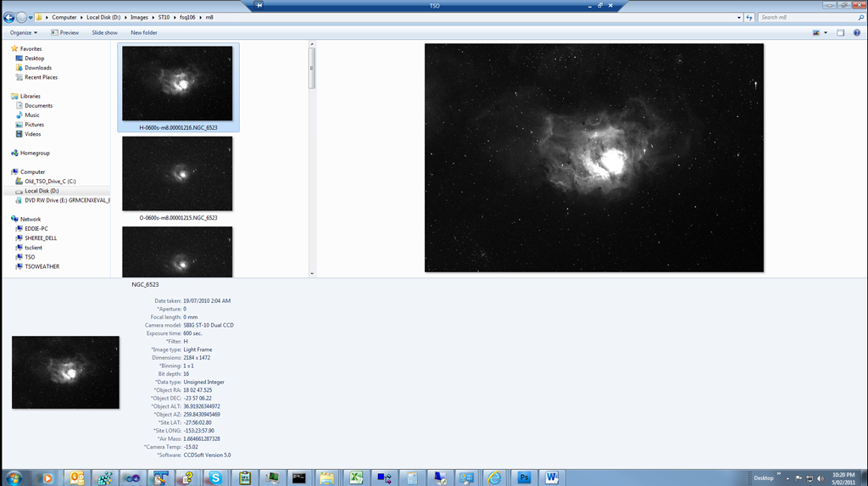This screenshot has width=868, height=486.
Task: Select the H-0600s-m8.00001216.NGC_6523 thumbnail
Action: (177, 84)
